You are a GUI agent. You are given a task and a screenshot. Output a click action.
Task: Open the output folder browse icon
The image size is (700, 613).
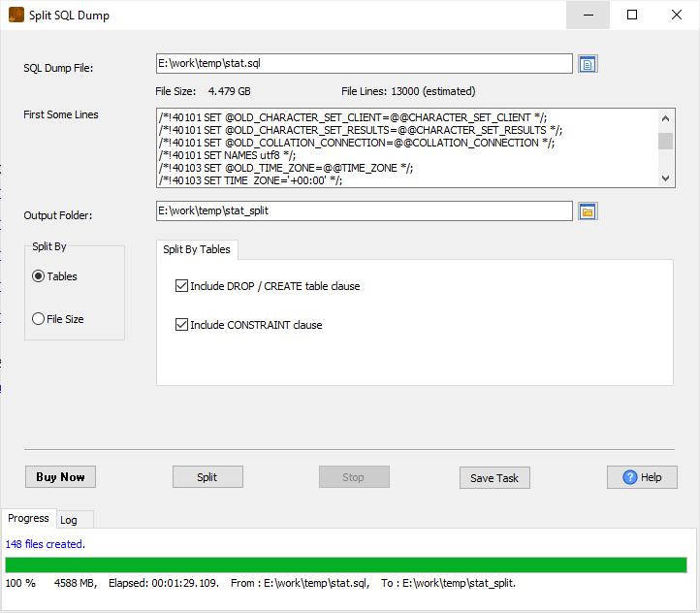[x=588, y=211]
